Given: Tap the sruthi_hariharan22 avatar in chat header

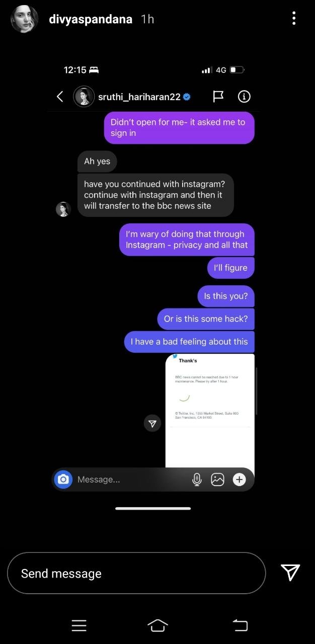Looking at the screenshot, I should click(84, 97).
